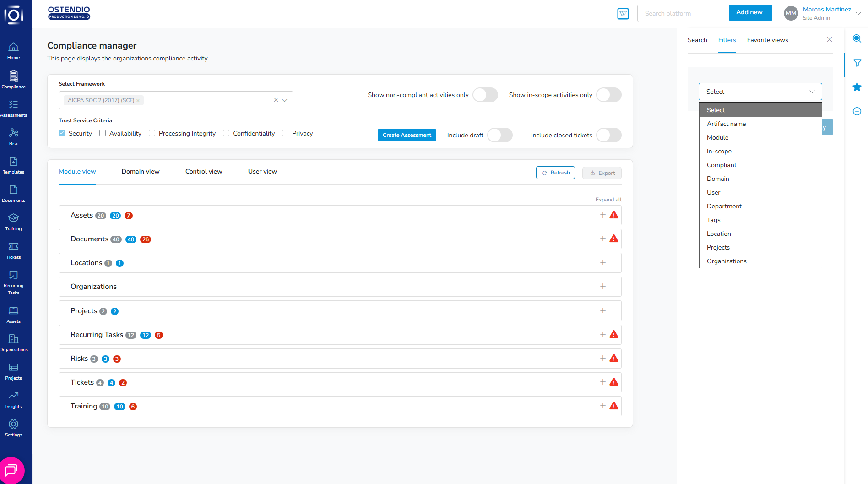Screen dimensions: 868x484
Task: Open the Risk module in sidebar
Action: (13, 137)
